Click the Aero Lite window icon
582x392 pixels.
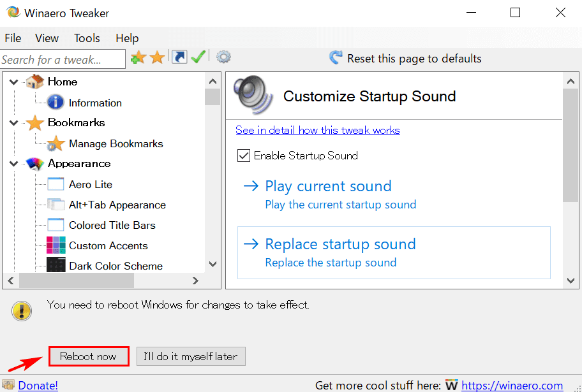56,184
